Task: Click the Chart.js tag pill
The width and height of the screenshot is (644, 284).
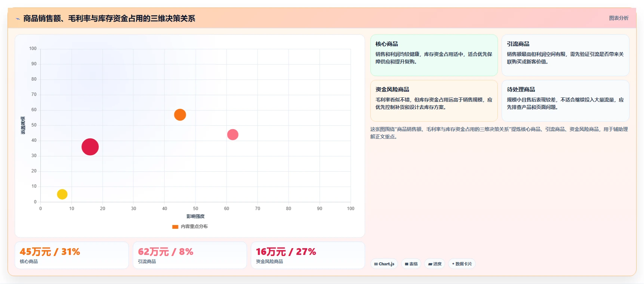Action: coord(384,264)
